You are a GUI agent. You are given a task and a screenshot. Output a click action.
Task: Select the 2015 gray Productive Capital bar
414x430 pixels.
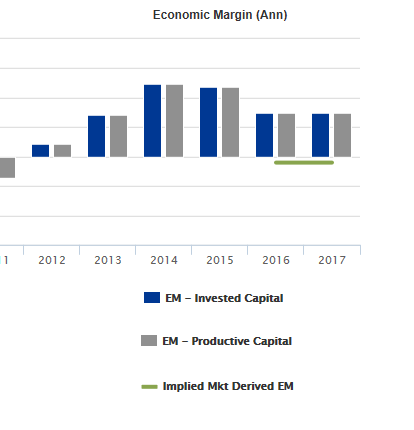(x=230, y=122)
